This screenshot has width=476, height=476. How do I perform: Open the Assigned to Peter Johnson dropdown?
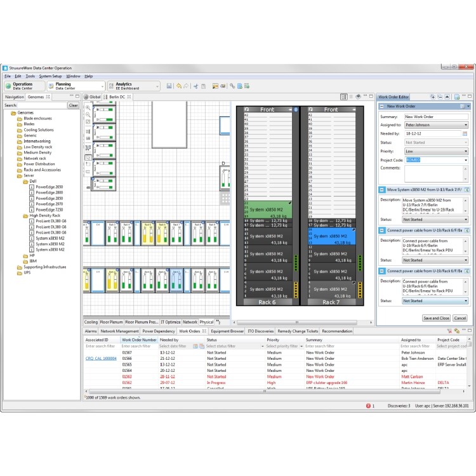437,125
